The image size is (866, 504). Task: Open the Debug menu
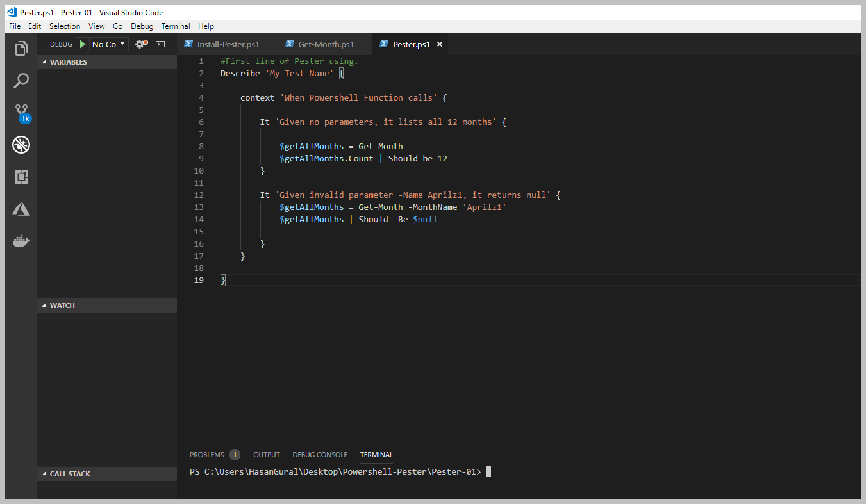point(142,26)
